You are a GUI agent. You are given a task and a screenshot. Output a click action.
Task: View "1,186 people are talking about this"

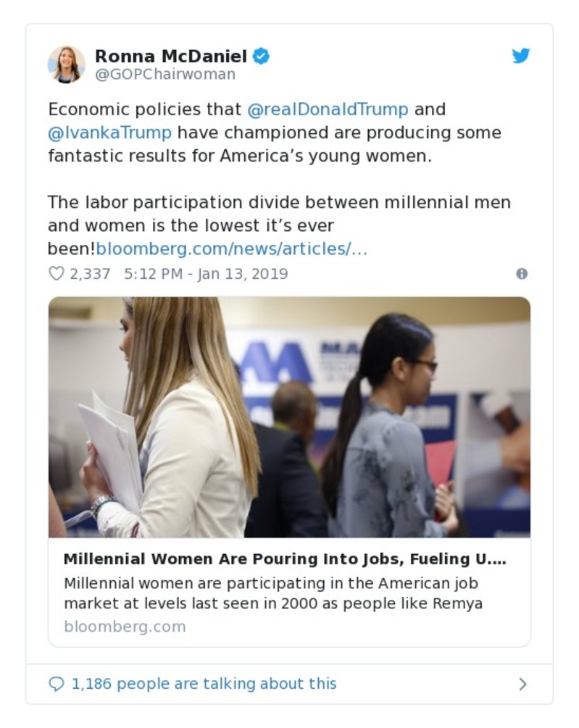coord(204,683)
